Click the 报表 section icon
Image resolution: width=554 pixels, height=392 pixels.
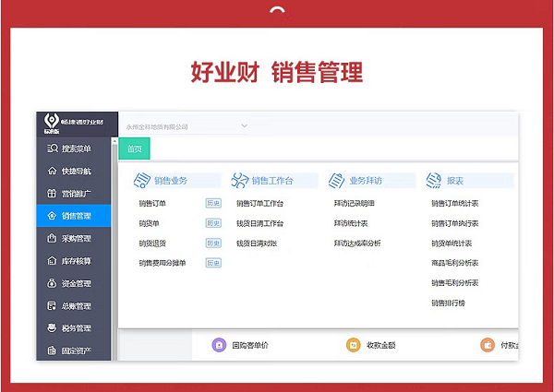point(434,180)
